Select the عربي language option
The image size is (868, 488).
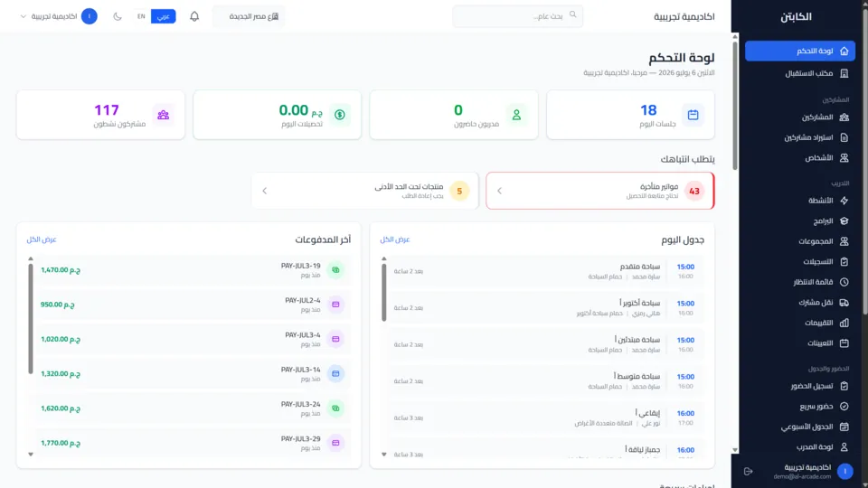[x=164, y=16]
